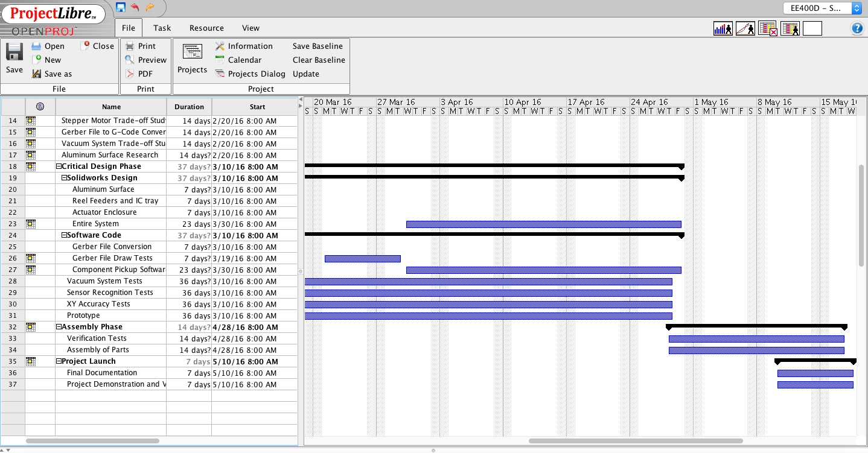Export the schedule via PDF icon
The image size is (868, 453).
click(130, 74)
